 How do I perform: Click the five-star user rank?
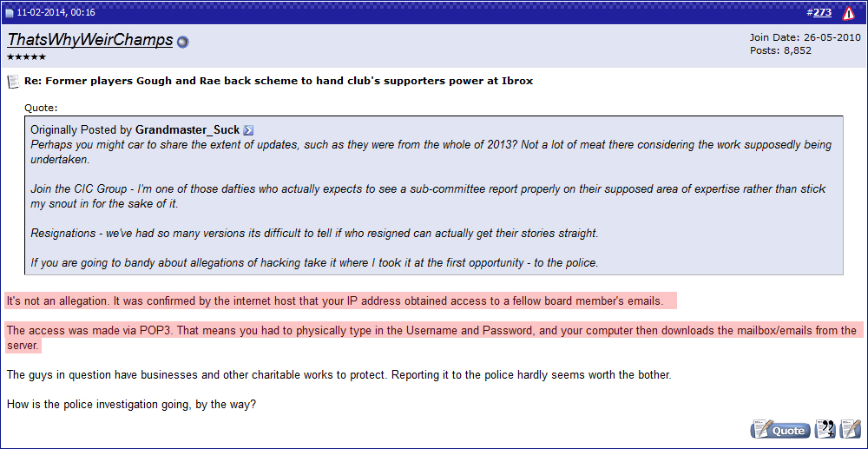coord(26,57)
